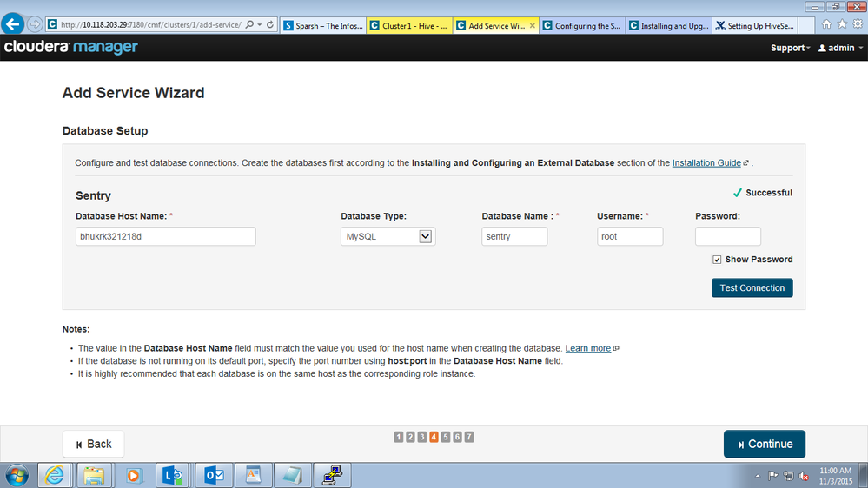Go to wizard step 3
The width and height of the screenshot is (868, 488).
click(421, 437)
